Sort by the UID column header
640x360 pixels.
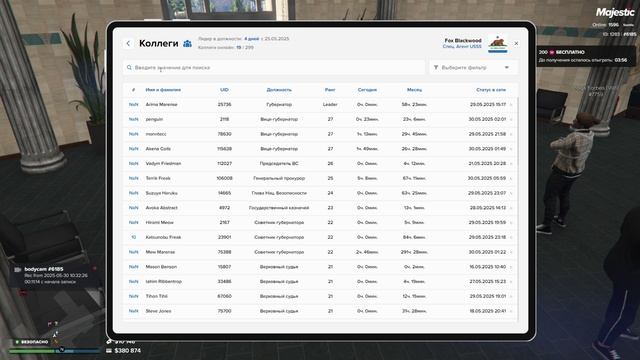(224, 90)
